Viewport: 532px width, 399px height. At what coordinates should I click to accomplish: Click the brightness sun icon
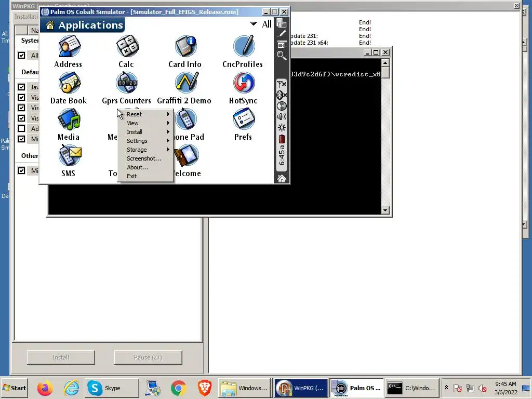click(x=282, y=128)
